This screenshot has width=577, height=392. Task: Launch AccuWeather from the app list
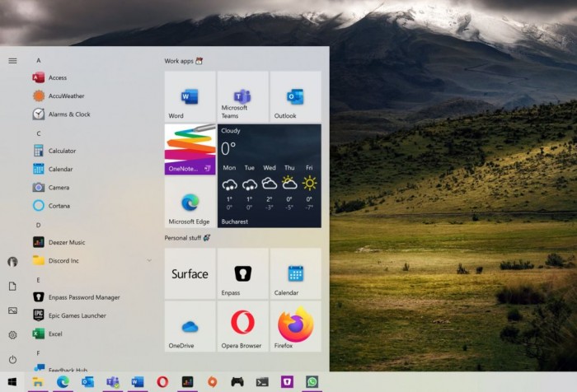pos(92,96)
